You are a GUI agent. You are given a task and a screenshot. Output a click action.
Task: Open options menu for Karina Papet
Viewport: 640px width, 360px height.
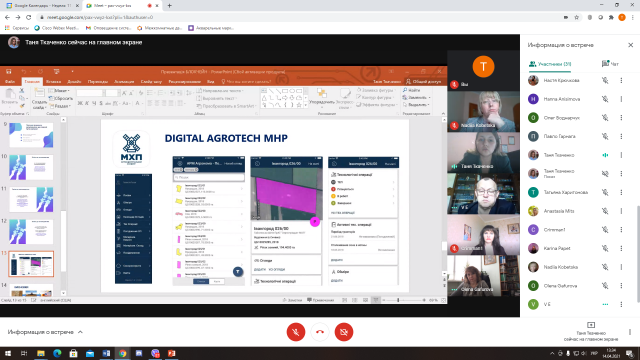(621, 248)
